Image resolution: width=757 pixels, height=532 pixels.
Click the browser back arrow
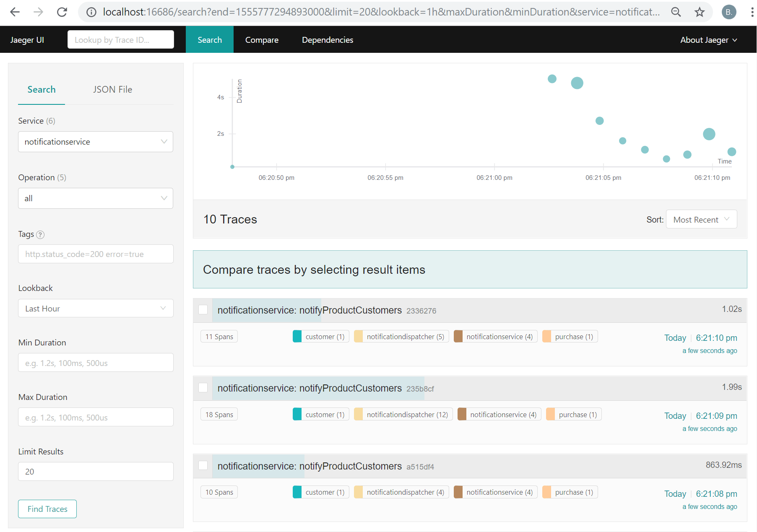pos(15,12)
